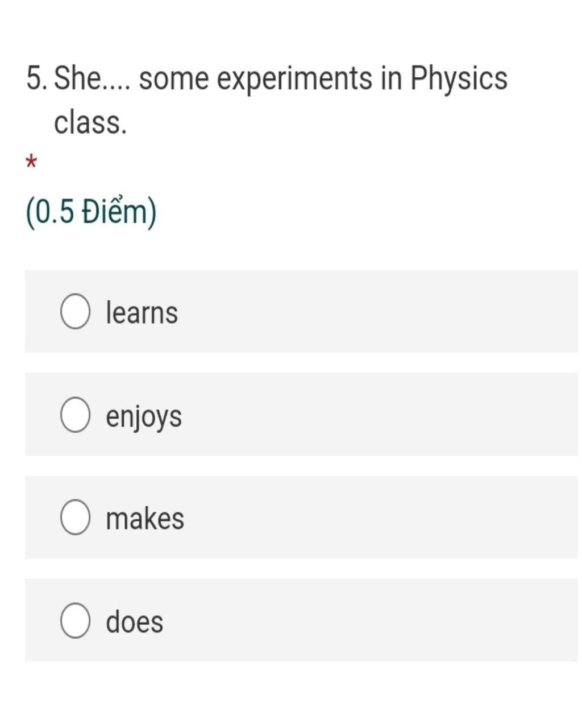Image resolution: width=582 pixels, height=728 pixels.
Task: Select the 'learns' radio button
Action: pyautogui.click(x=75, y=312)
